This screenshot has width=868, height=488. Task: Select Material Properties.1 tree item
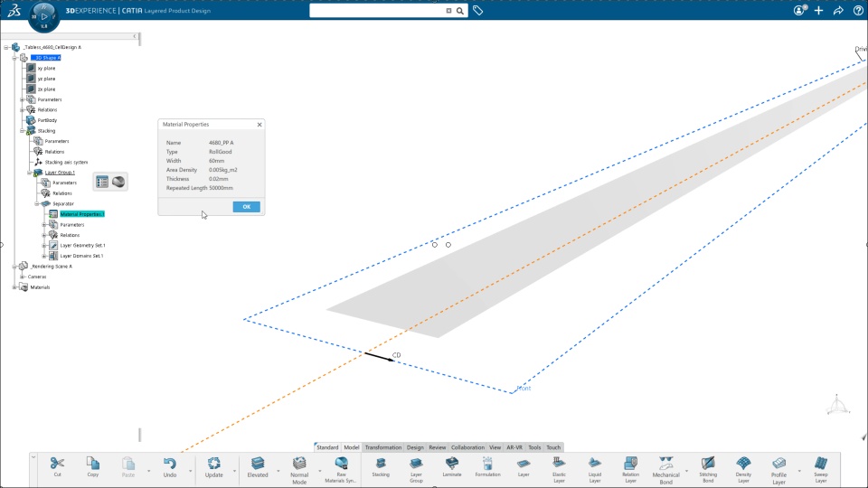[x=82, y=214]
